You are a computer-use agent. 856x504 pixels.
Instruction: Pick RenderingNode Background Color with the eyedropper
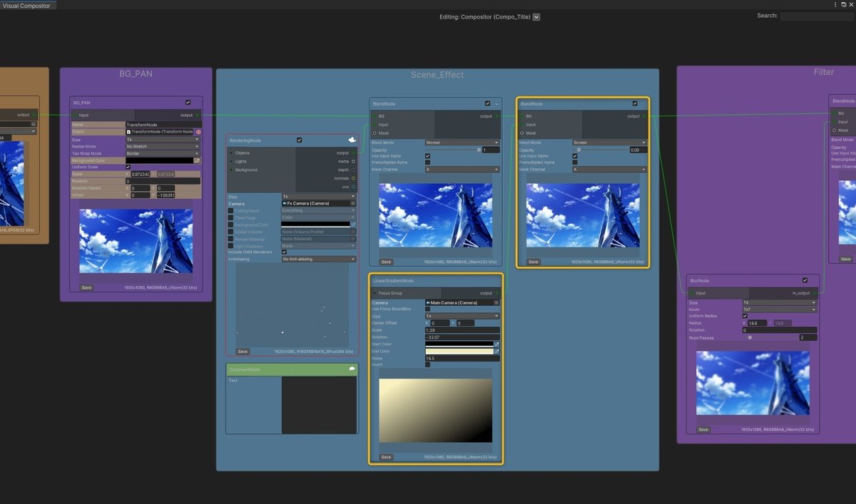pyautogui.click(x=353, y=225)
